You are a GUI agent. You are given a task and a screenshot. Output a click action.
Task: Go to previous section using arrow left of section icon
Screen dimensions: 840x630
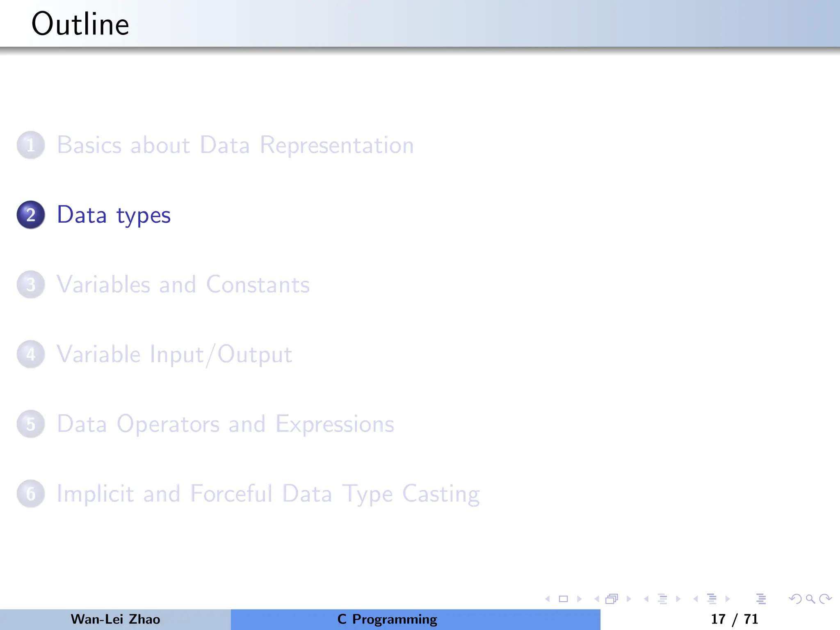tap(696, 599)
